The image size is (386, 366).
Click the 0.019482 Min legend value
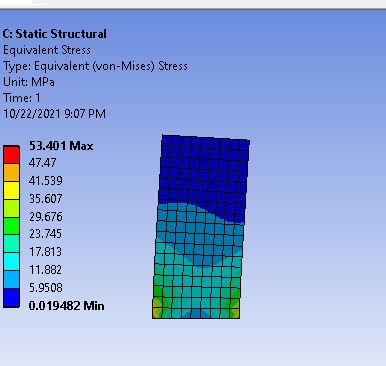pos(66,306)
